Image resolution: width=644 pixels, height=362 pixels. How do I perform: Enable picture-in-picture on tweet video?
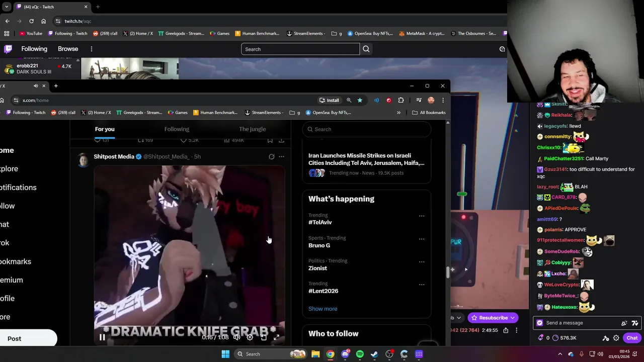pos(263,337)
